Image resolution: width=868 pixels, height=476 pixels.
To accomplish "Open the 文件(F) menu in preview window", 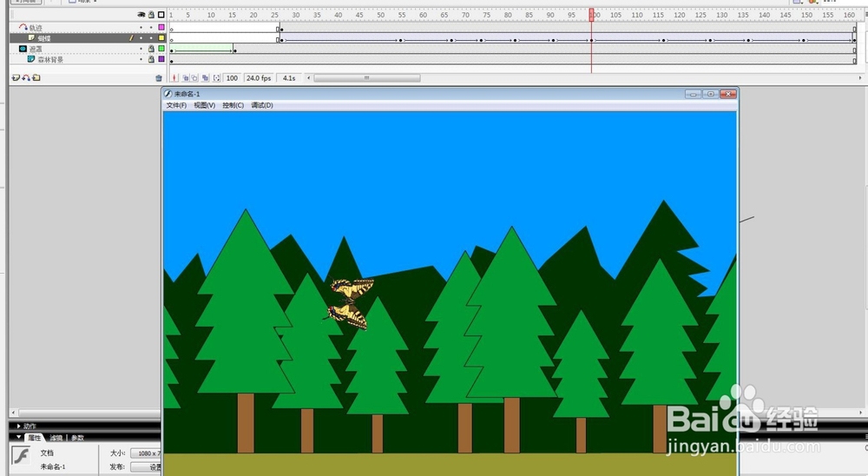I will click(x=176, y=105).
